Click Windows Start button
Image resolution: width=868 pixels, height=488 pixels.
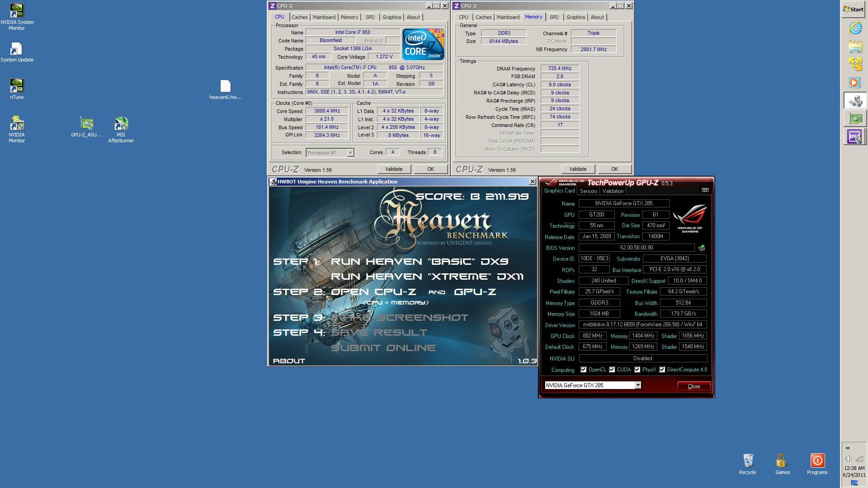click(854, 9)
